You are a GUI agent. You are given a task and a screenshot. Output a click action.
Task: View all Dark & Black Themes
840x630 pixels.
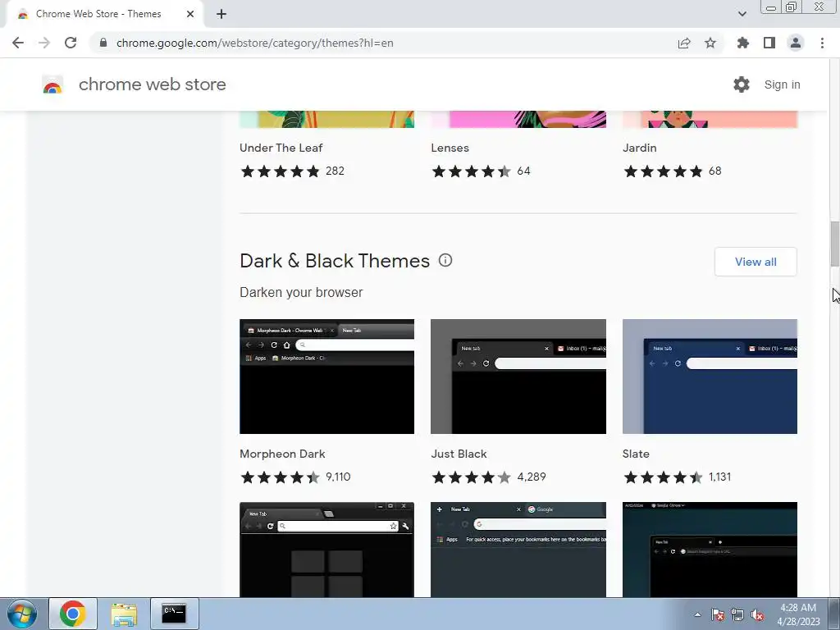[756, 262]
